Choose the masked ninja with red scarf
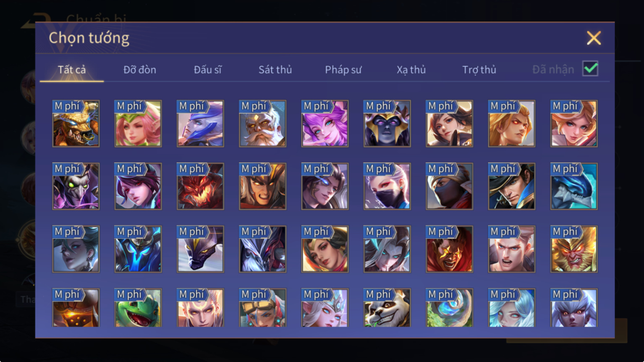 click(449, 186)
